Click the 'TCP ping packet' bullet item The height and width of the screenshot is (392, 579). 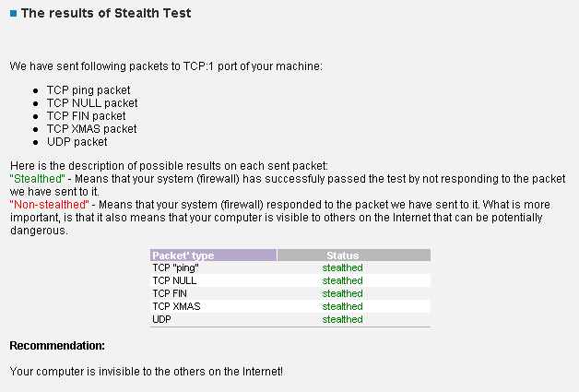(x=89, y=90)
